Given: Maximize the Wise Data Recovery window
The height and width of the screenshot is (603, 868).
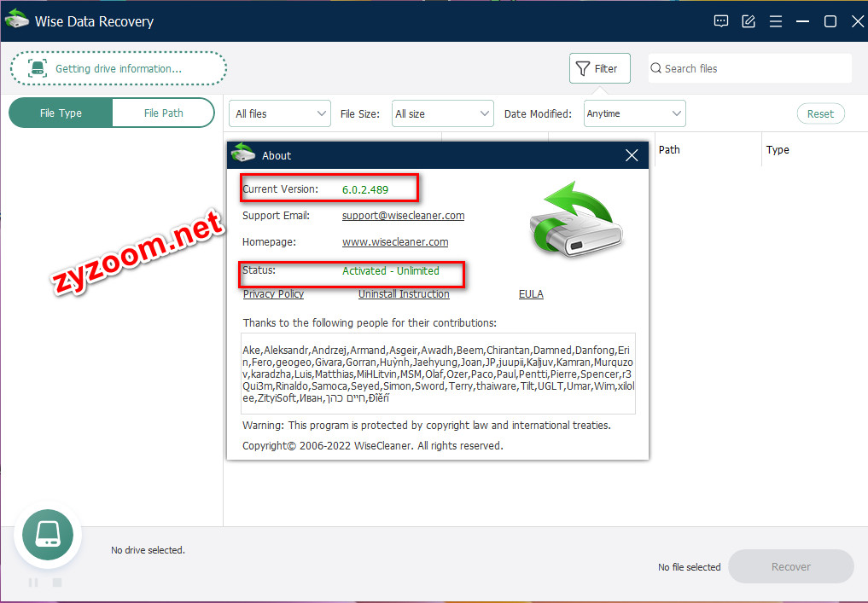Looking at the screenshot, I should click(830, 21).
